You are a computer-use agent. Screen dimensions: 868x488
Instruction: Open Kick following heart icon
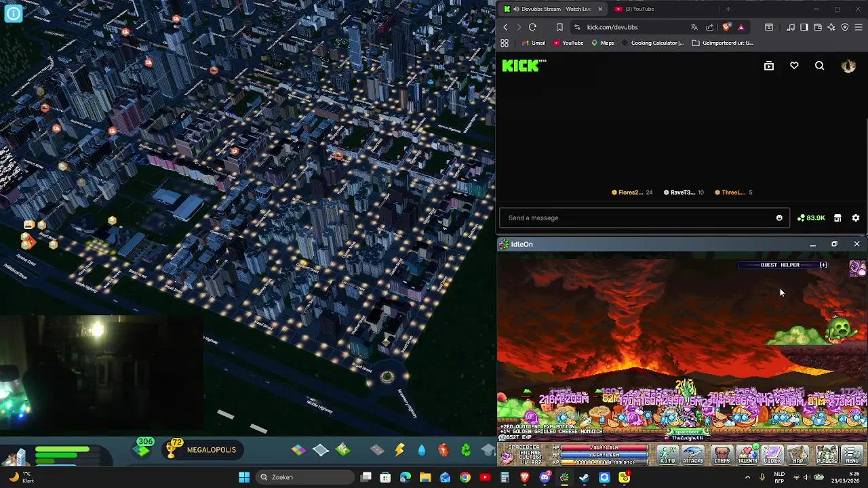point(794,66)
